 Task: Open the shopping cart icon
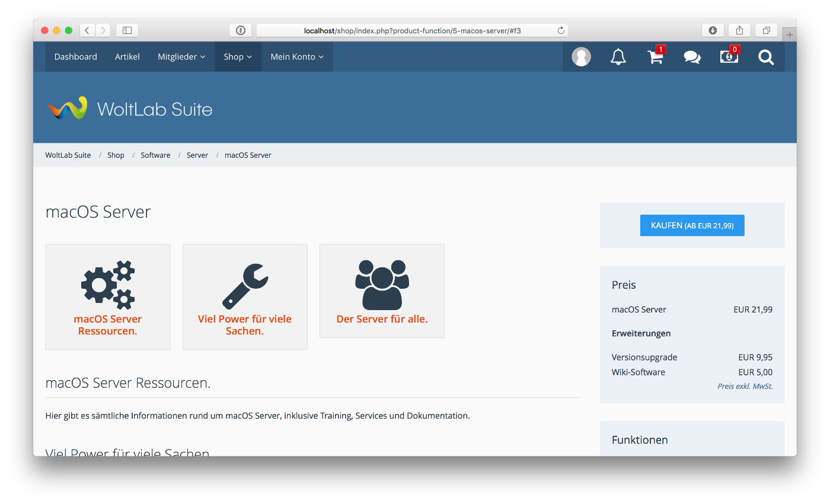pos(655,57)
